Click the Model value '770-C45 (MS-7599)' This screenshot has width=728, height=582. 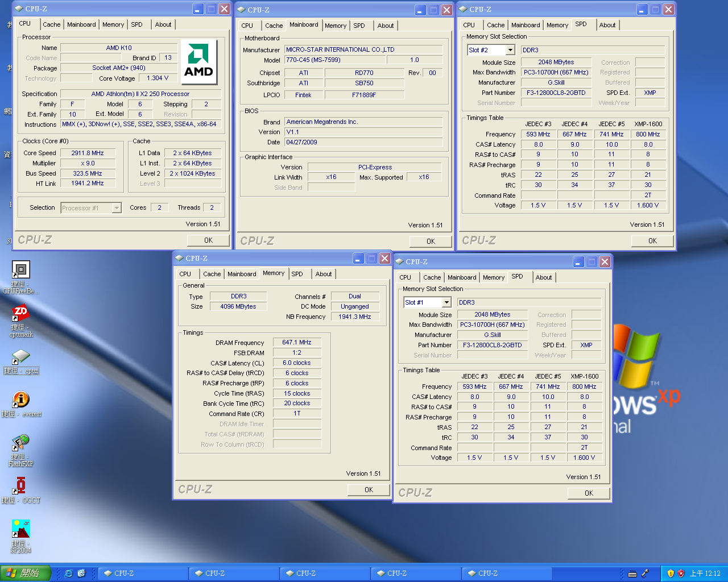point(334,60)
